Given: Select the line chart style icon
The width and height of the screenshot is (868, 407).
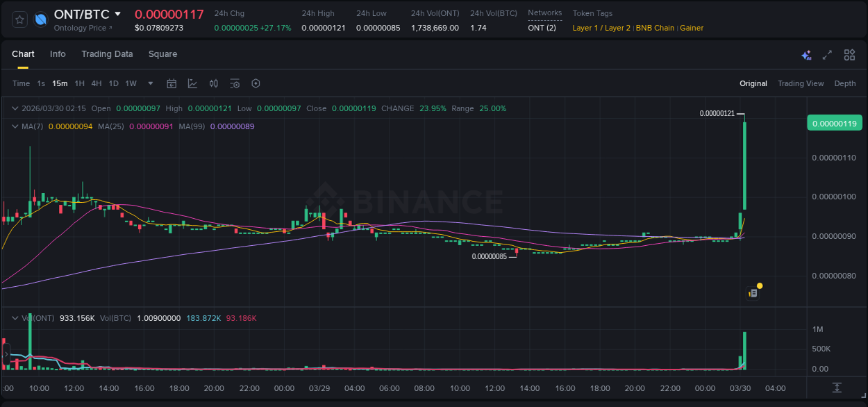Looking at the screenshot, I should [192, 83].
